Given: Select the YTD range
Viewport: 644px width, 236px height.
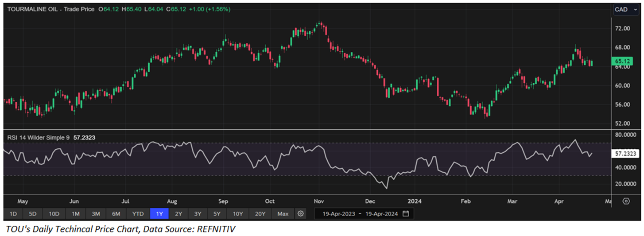Looking at the screenshot, I should (138, 214).
